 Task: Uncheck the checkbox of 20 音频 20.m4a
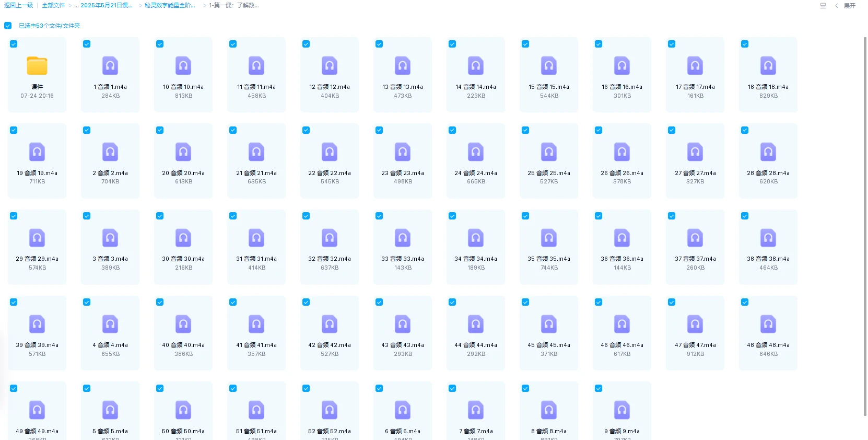pos(160,130)
